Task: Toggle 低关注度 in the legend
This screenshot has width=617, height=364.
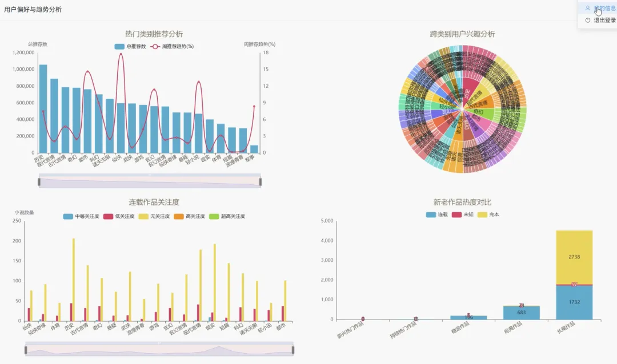Action: pyautogui.click(x=119, y=216)
